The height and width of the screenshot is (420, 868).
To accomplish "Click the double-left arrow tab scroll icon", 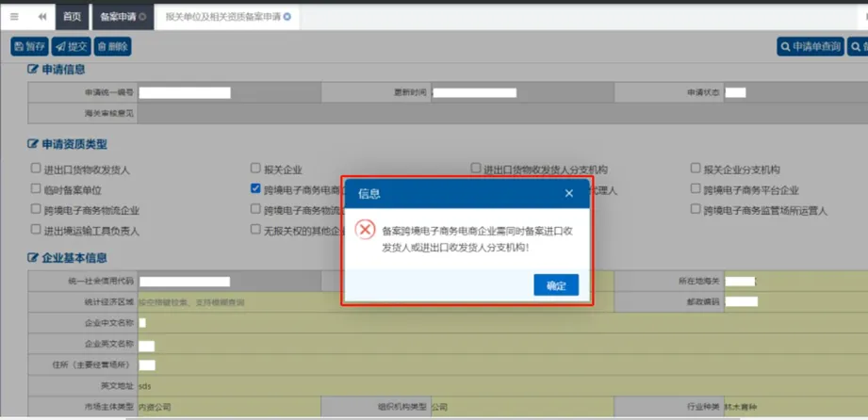I will [42, 17].
